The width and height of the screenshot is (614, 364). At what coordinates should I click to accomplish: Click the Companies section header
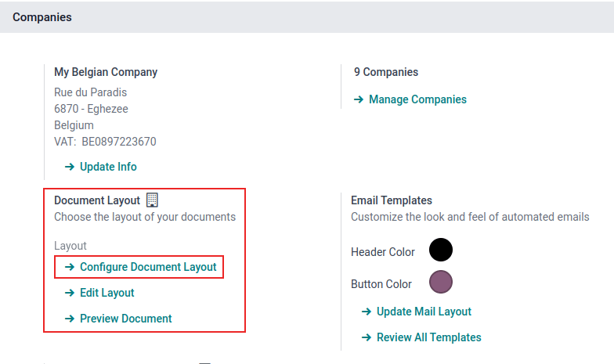click(42, 17)
